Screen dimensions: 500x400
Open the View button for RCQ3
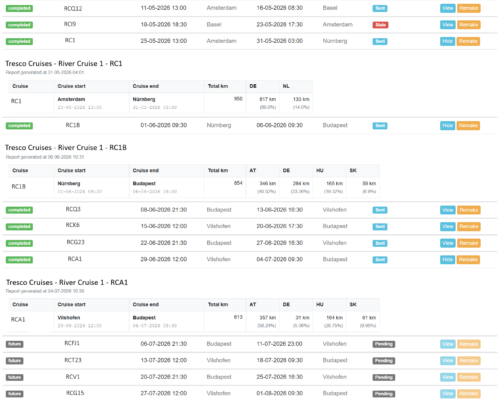[448, 210]
